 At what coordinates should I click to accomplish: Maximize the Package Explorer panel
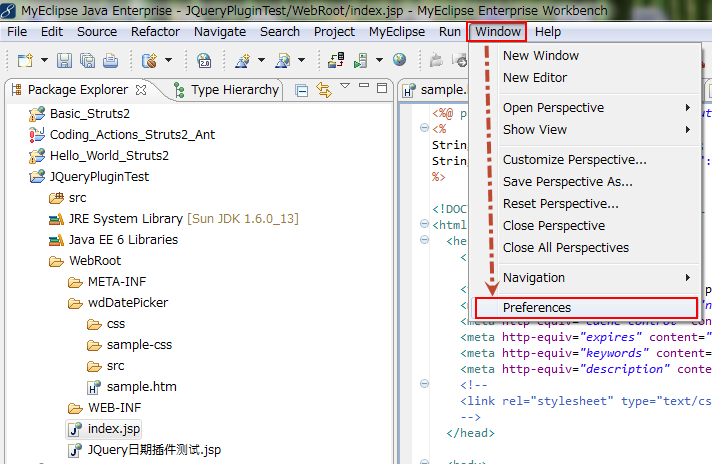click(382, 88)
